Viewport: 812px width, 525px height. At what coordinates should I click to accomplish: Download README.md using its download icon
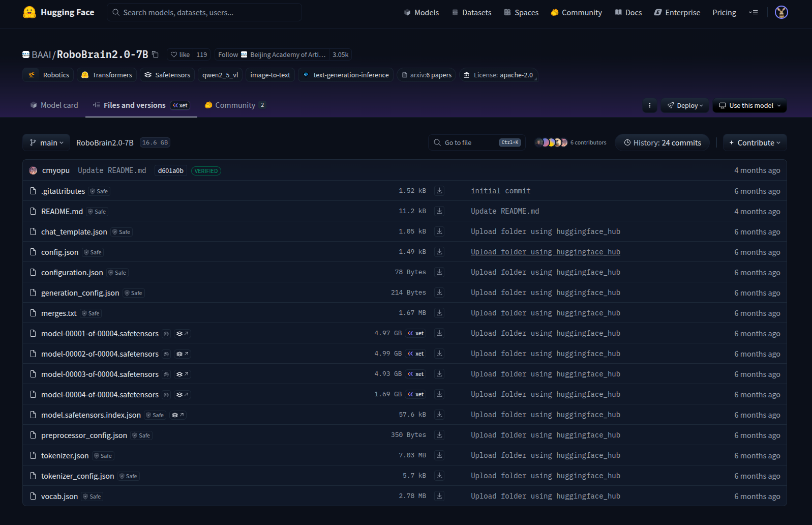pos(439,211)
